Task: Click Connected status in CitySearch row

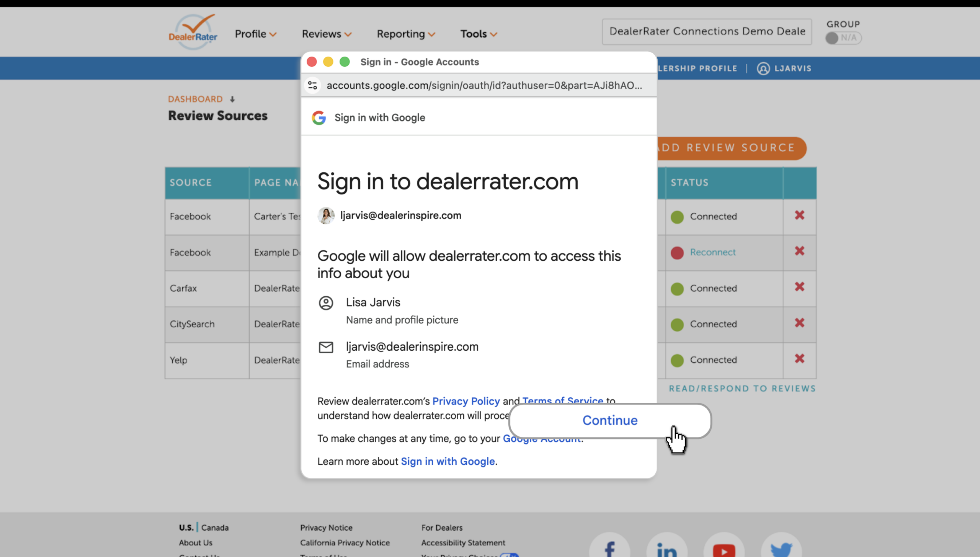Action: click(714, 324)
